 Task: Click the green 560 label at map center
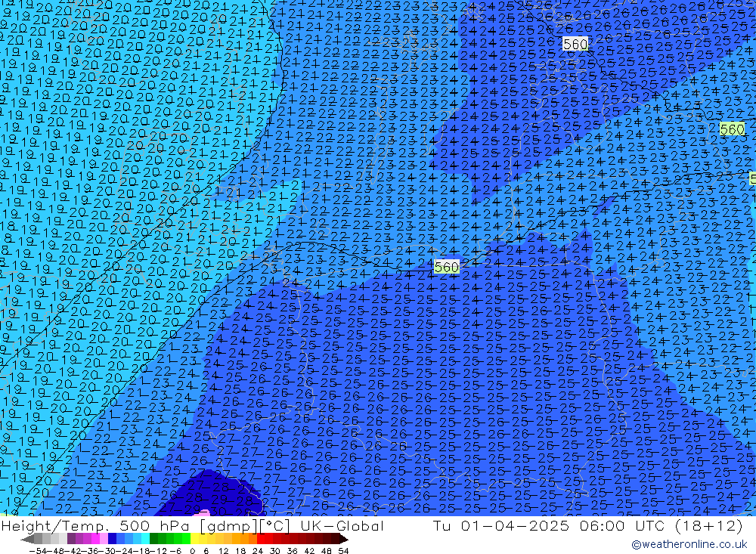(447, 267)
